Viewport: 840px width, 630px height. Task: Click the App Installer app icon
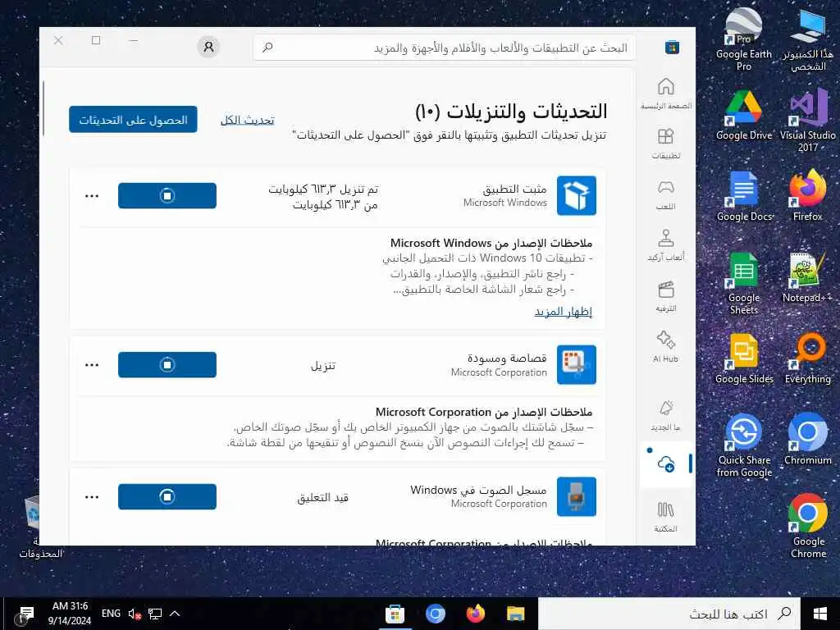click(x=577, y=195)
